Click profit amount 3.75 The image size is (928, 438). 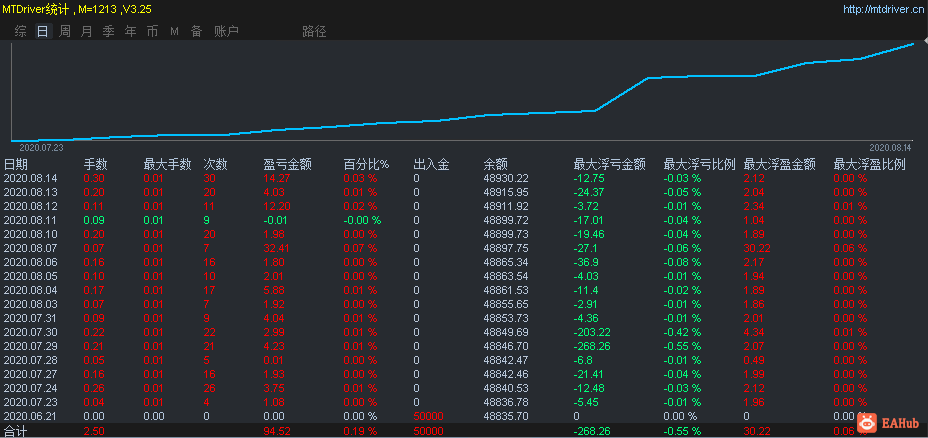274,388
